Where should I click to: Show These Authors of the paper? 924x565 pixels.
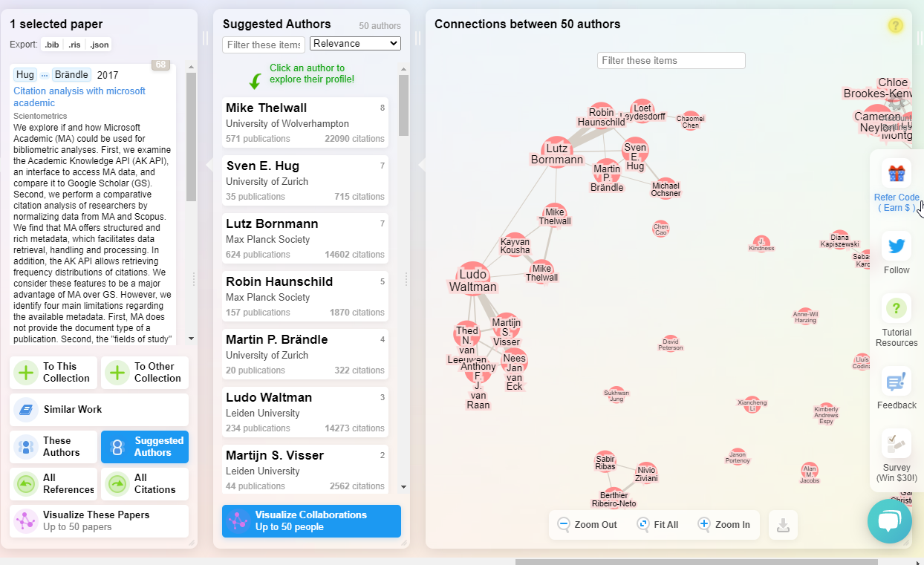[53, 447]
